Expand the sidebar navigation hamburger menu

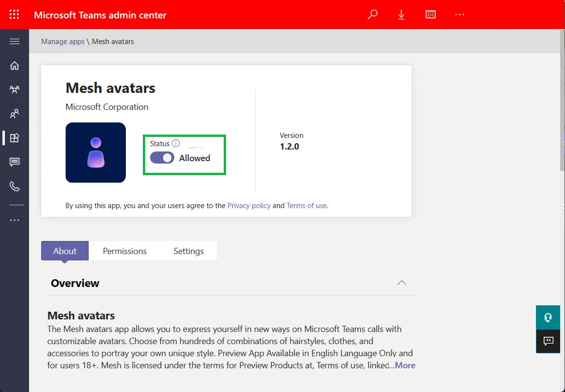tap(15, 41)
